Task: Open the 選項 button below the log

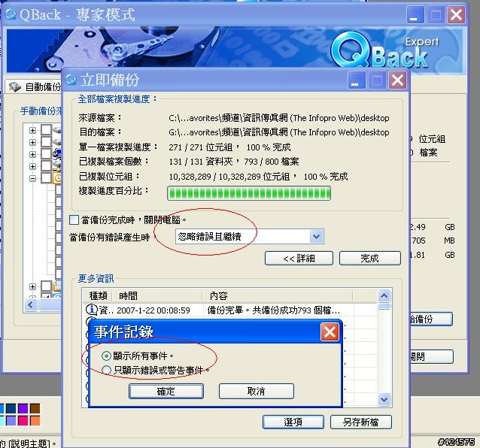Action: pos(293,422)
